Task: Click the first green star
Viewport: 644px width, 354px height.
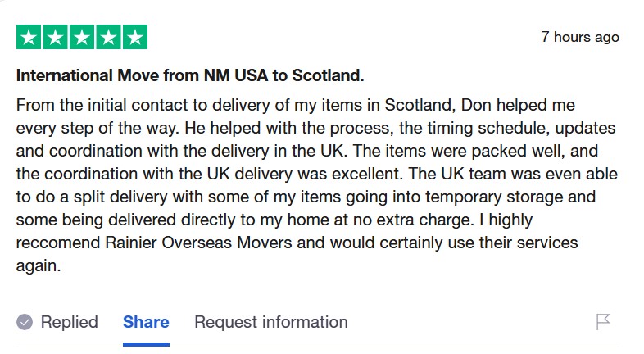Action: [29, 37]
